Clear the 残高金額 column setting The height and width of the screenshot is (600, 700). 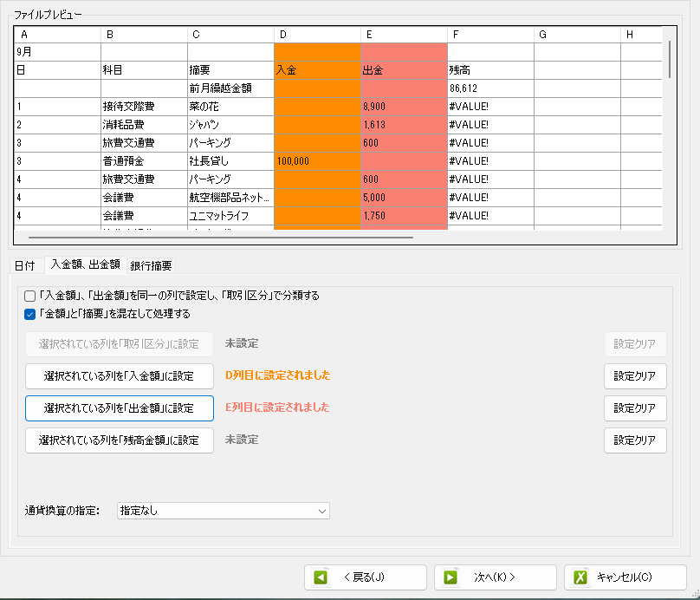tap(635, 440)
